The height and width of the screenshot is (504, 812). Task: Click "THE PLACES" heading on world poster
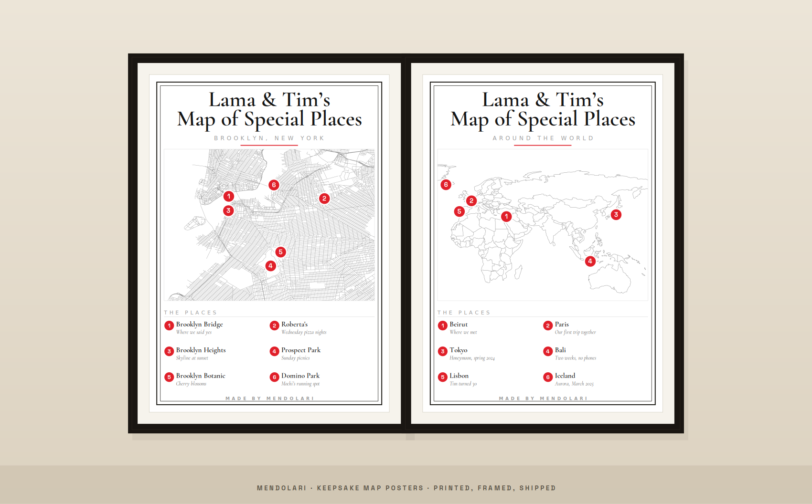tap(464, 313)
